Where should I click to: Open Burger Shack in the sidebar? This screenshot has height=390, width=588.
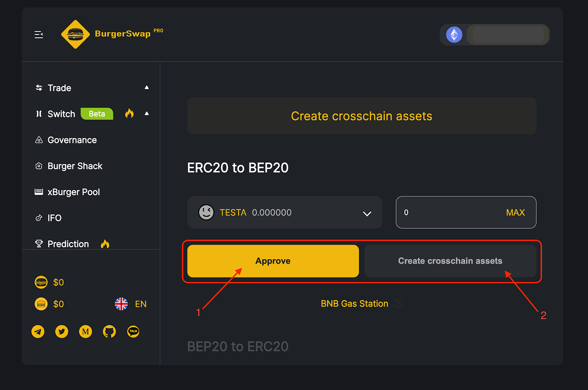click(x=75, y=166)
